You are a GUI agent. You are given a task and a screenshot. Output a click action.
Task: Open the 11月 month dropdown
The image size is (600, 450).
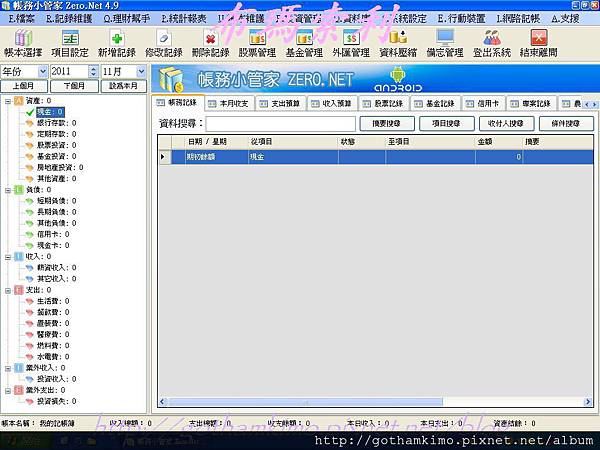tap(141, 71)
